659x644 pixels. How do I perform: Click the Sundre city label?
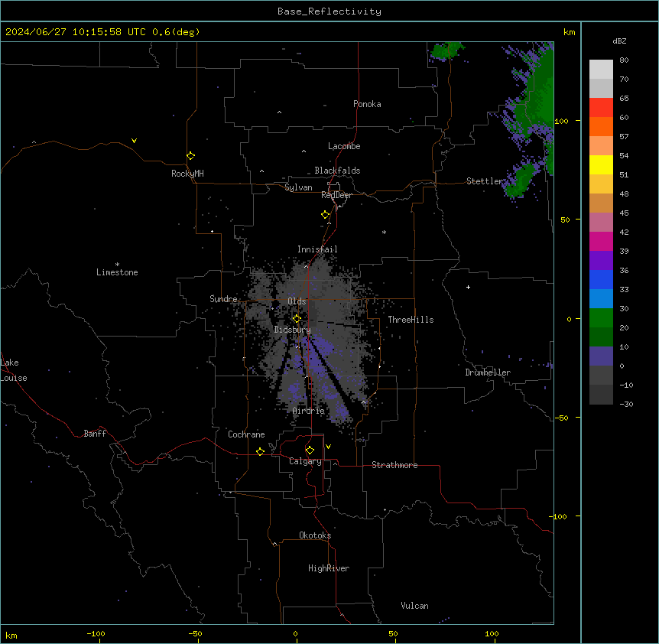223,299
